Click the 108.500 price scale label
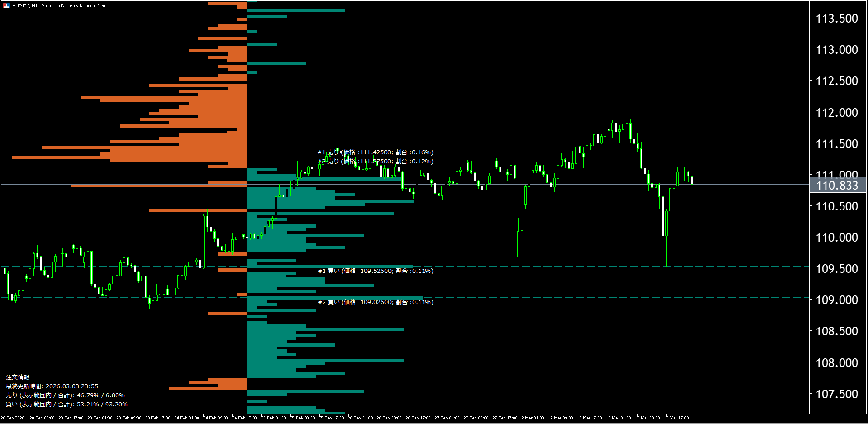The image size is (868, 424). click(837, 331)
